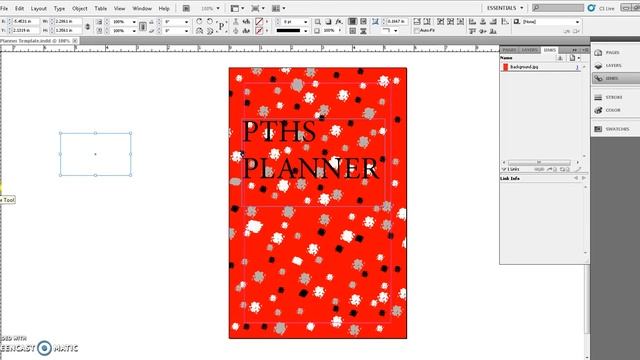Image resolution: width=640 pixels, height=360 pixels.
Task: Open the Scale Y percentage dropdown
Action: (134, 31)
